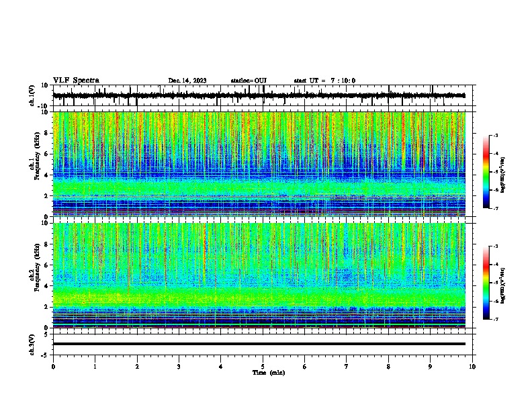Click the ch.1 spectrogram color scale bar
Screen dimensions: 532x411
pos(486,172)
